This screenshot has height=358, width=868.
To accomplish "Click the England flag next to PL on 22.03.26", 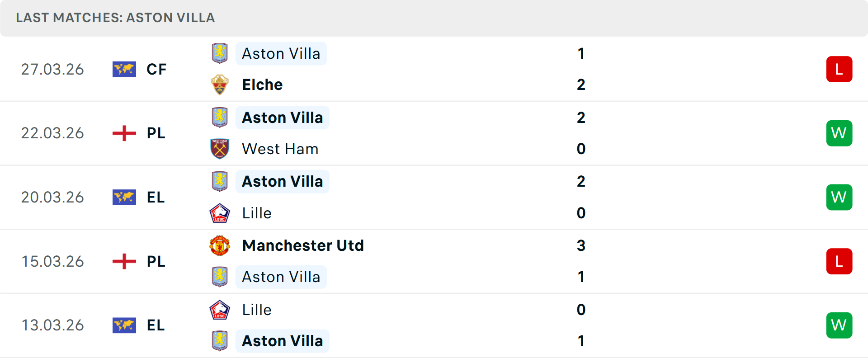I will click(124, 133).
